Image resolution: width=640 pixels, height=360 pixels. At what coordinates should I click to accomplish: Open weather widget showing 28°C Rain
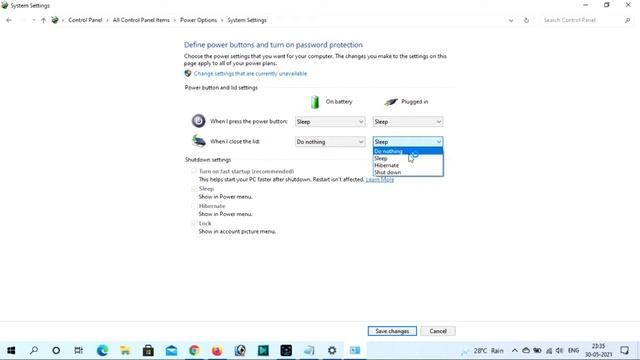pyautogui.click(x=483, y=351)
